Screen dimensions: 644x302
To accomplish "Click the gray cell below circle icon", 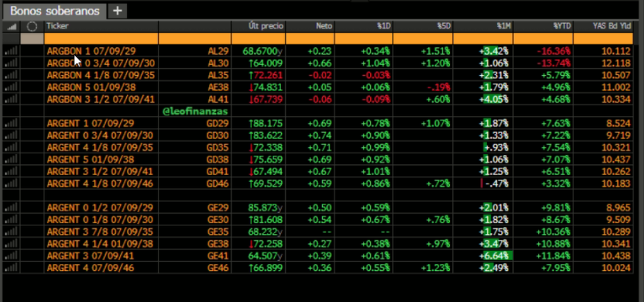I will pos(32,38).
